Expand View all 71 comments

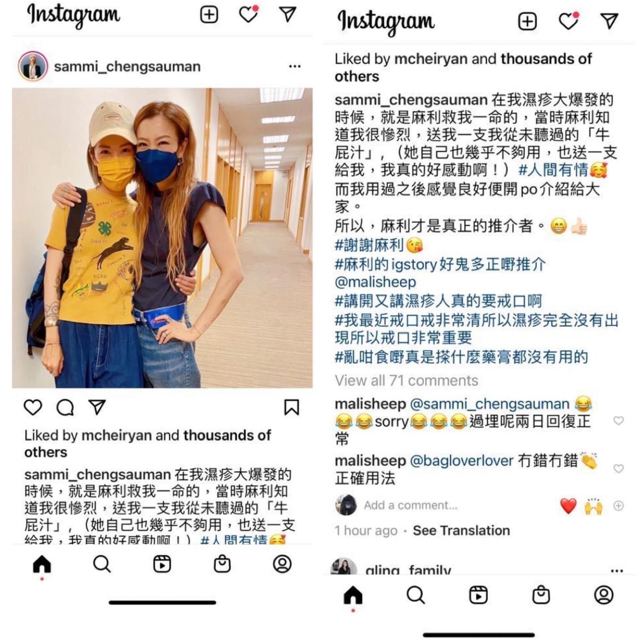click(407, 381)
